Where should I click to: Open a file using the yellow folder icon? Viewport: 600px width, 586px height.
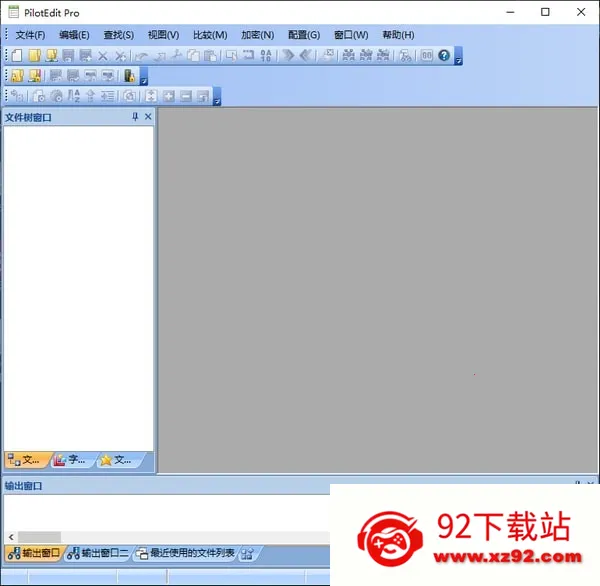tap(34, 55)
